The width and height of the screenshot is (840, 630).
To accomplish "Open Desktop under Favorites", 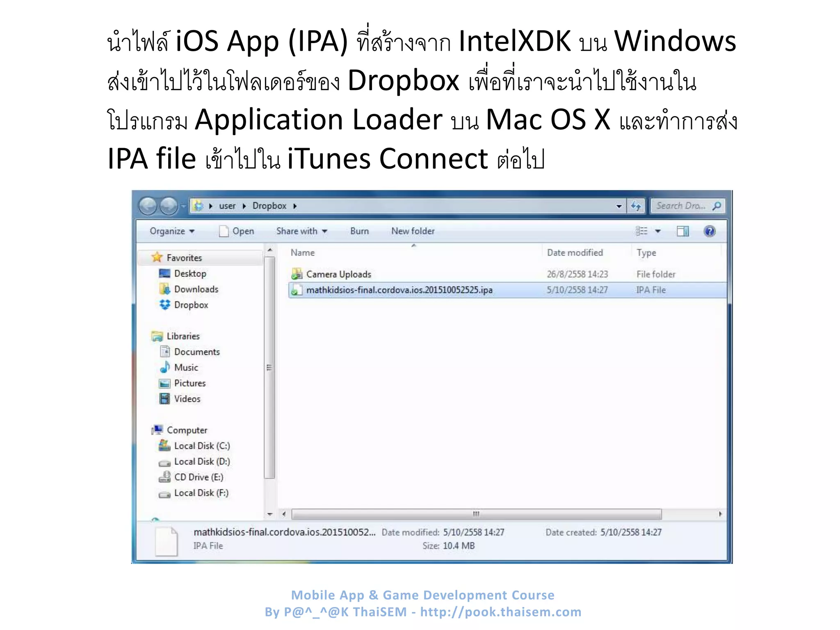I will pos(190,274).
